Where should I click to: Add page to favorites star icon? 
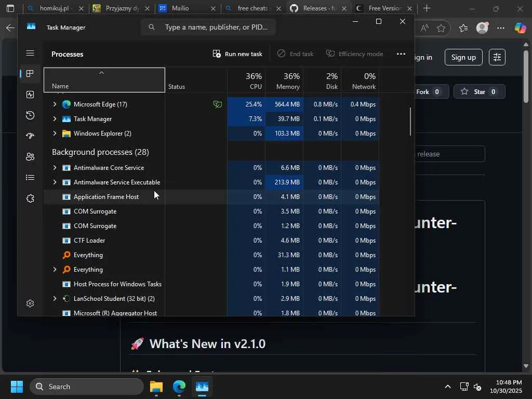[441, 28]
